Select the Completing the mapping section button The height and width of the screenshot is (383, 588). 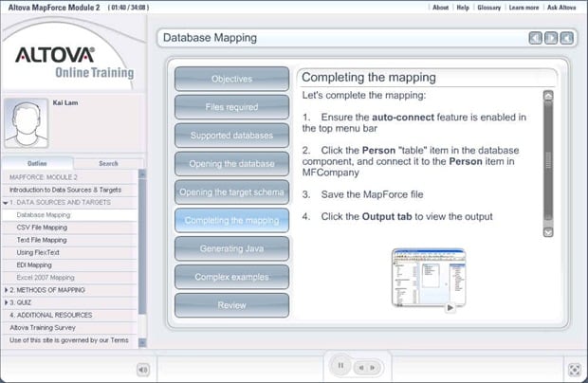click(231, 220)
